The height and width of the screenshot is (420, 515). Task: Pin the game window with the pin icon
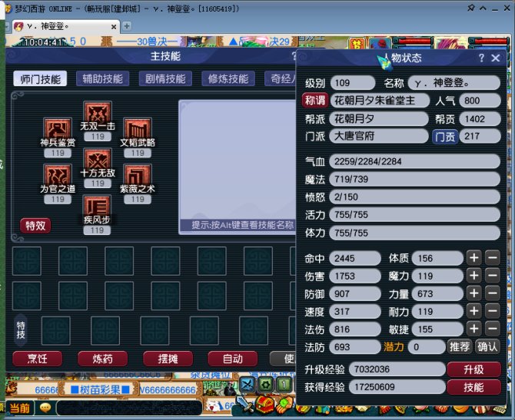(471, 8)
